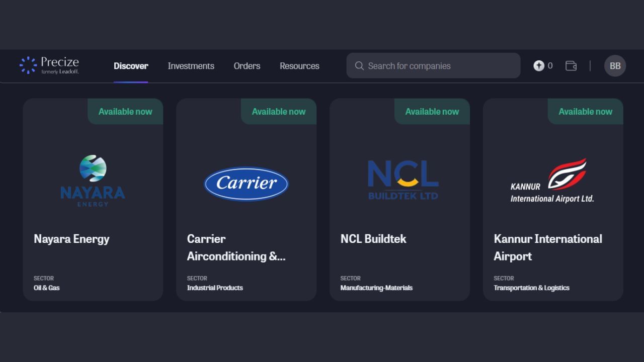Click the Carrier logo image
Screen dimensions: 644x362
[x=246, y=184]
